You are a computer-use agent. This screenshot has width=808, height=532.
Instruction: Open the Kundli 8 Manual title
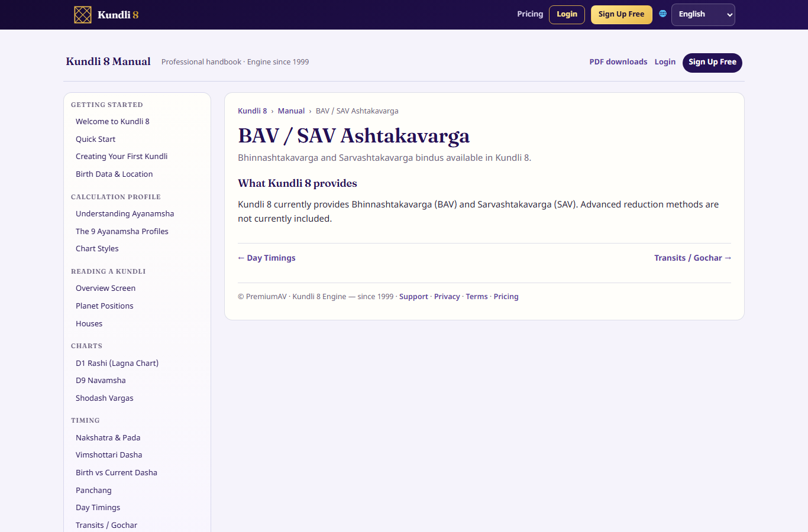(x=108, y=61)
